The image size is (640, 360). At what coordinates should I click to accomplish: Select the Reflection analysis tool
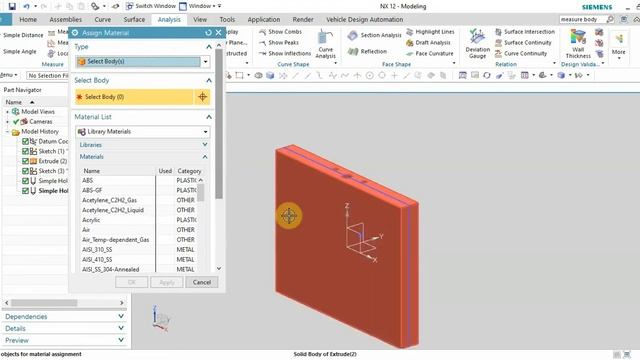click(367, 51)
